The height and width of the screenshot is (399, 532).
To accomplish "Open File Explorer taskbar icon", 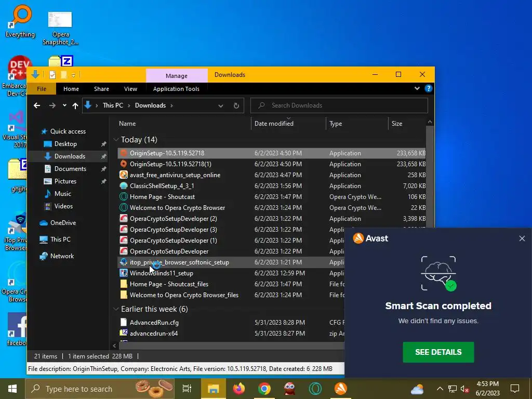I will click(214, 389).
